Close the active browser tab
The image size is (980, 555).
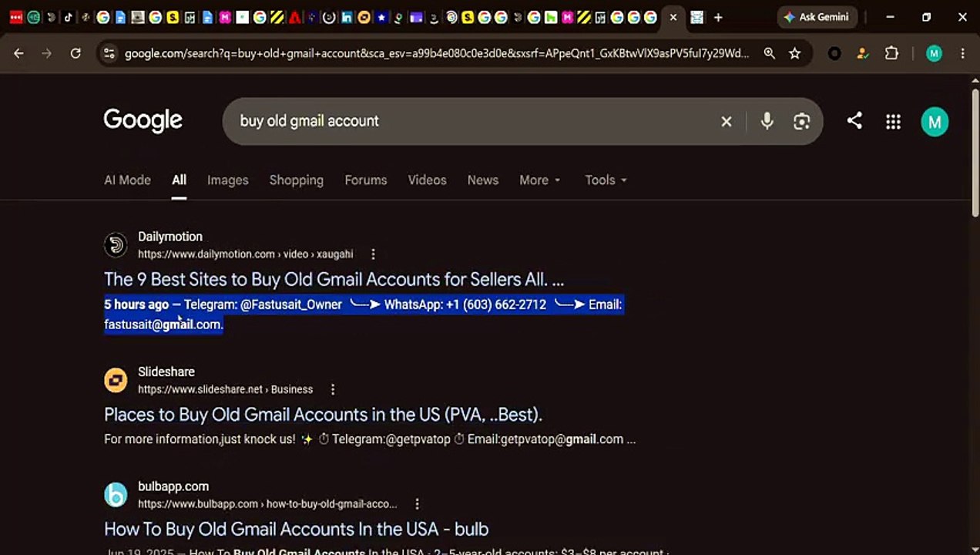(673, 17)
